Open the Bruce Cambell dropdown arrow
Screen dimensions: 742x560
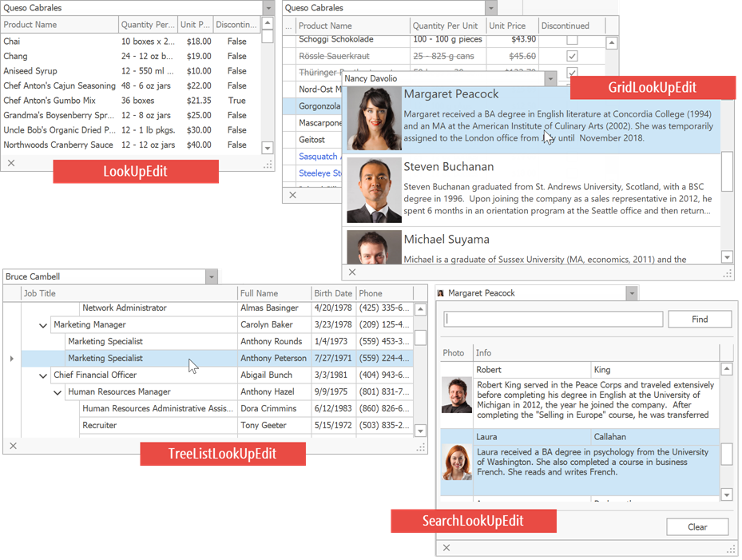212,277
